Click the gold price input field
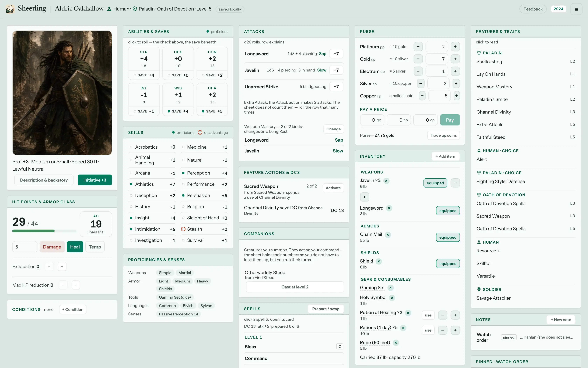The width and height of the screenshot is (588, 368). (372, 120)
